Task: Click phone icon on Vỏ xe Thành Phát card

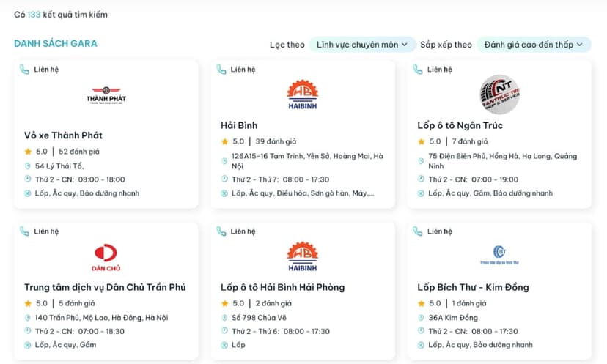Action: point(24,70)
